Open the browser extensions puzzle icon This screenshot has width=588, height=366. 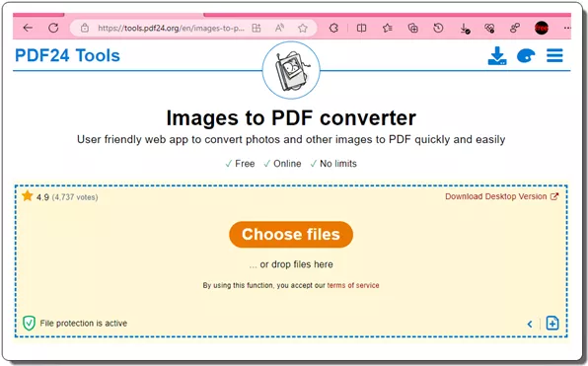point(333,29)
